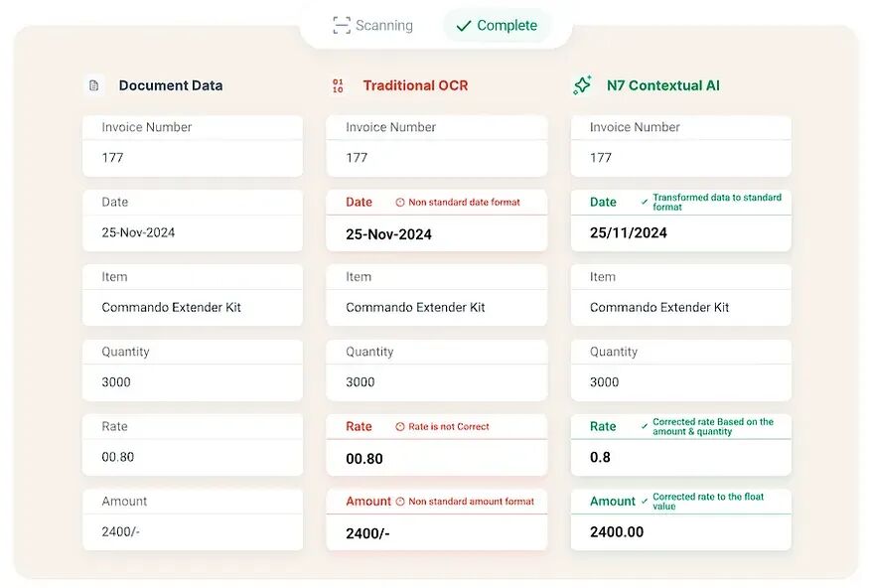Click the scanning frame icon

pos(342,26)
